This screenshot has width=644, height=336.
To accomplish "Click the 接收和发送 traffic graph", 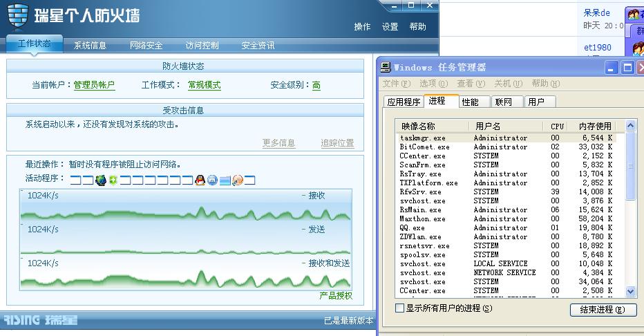I will tap(186, 273).
